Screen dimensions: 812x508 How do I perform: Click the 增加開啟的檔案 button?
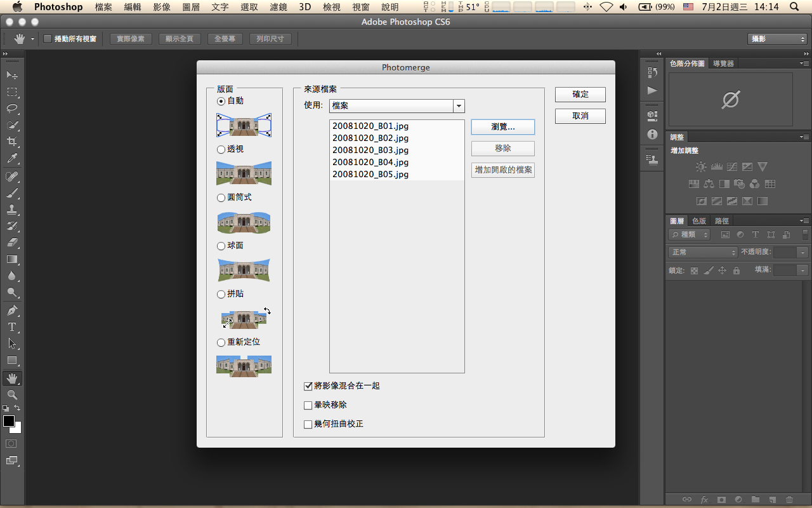503,170
